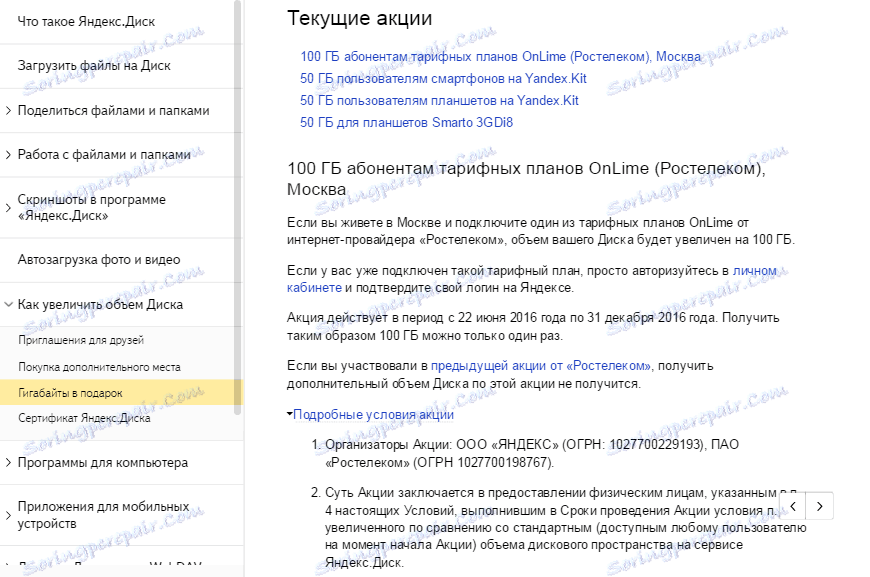Click 'Программы для компьютера' menu label
Image resolution: width=870 pixels, height=577 pixels.
pos(103,463)
